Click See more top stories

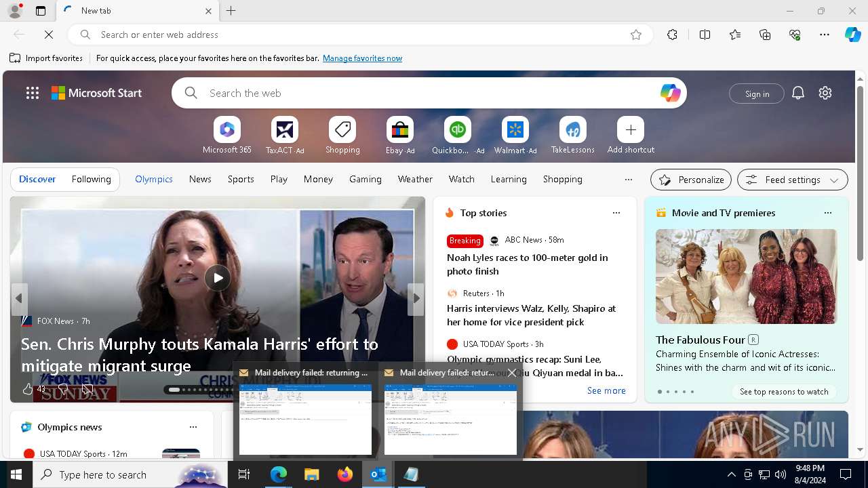coord(606,390)
